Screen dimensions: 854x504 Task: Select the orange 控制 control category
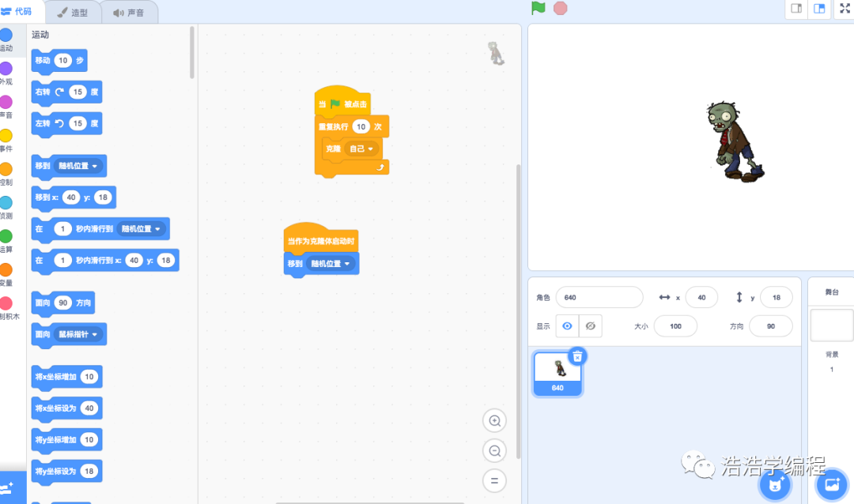tap(6, 169)
